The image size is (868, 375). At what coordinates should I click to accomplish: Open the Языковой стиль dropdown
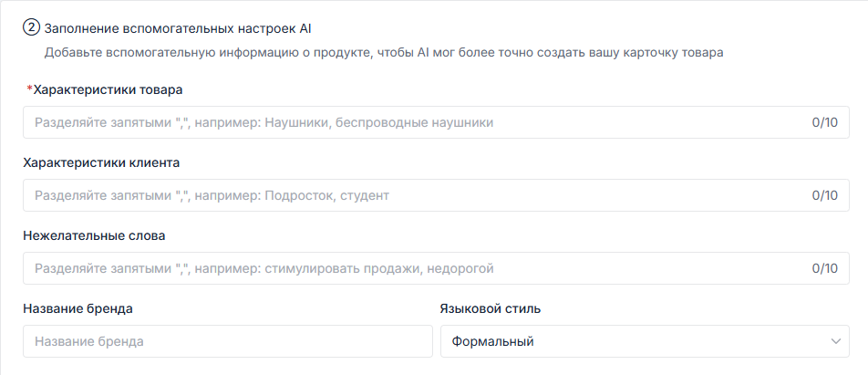point(645,341)
